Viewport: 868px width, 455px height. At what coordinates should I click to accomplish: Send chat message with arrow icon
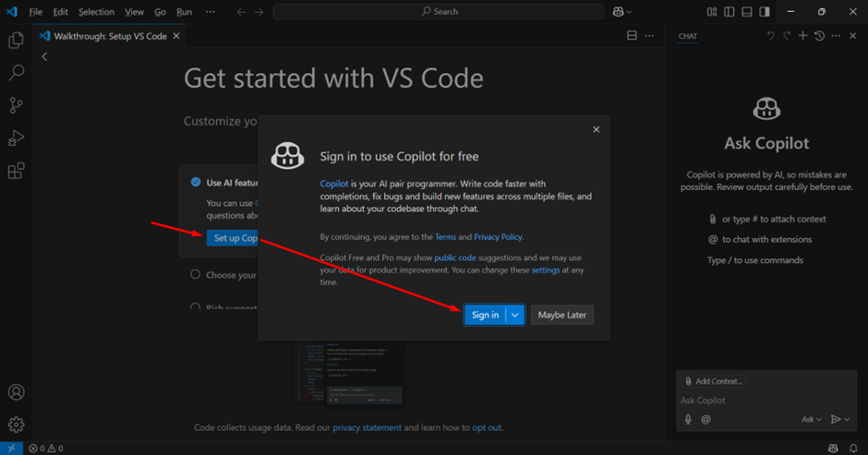click(836, 420)
